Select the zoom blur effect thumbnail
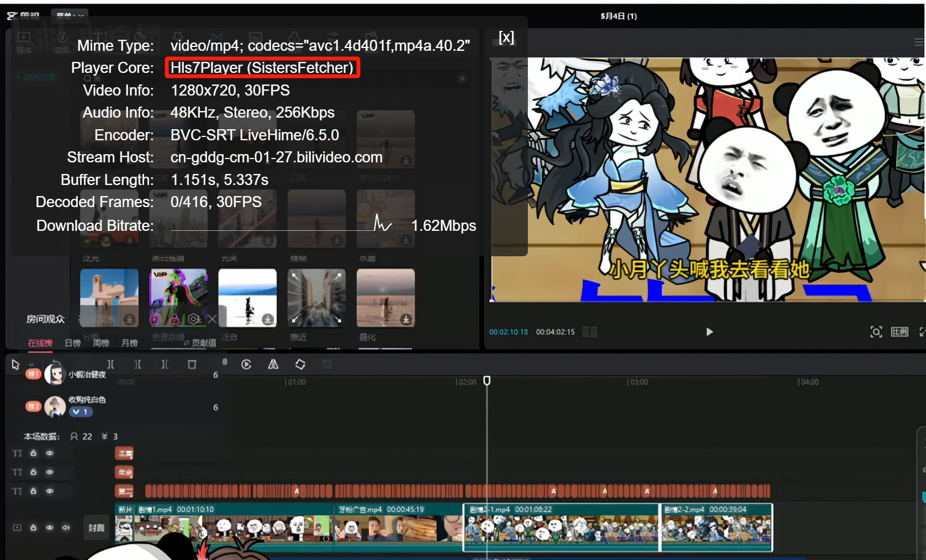926x560 pixels. point(316,298)
